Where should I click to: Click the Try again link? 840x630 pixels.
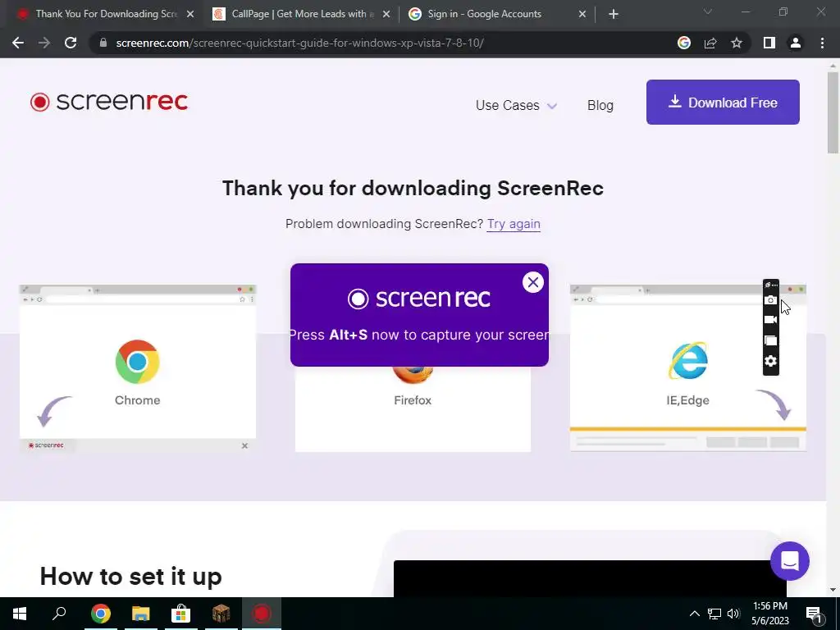pyautogui.click(x=514, y=224)
